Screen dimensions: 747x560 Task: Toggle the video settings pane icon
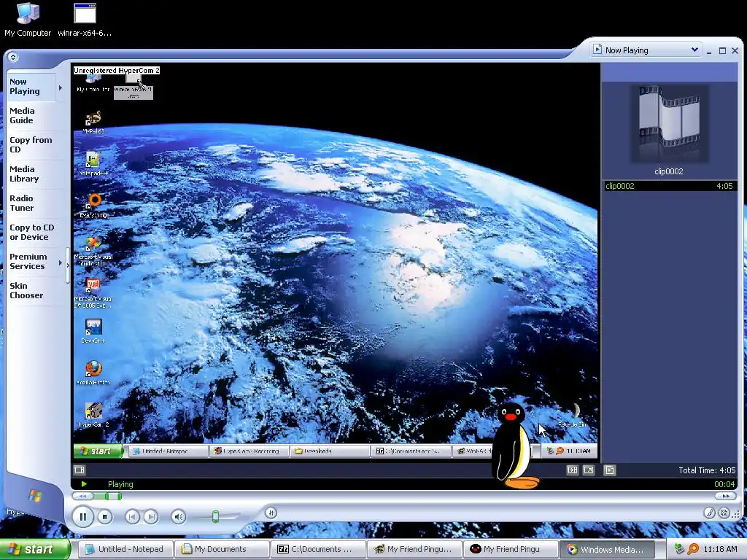(x=80, y=470)
